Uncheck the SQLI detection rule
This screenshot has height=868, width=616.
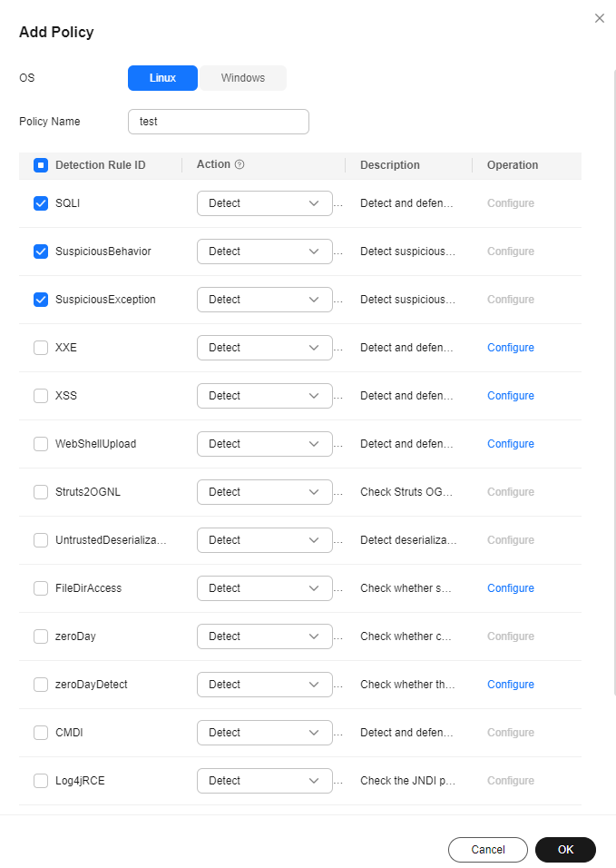[x=41, y=203]
